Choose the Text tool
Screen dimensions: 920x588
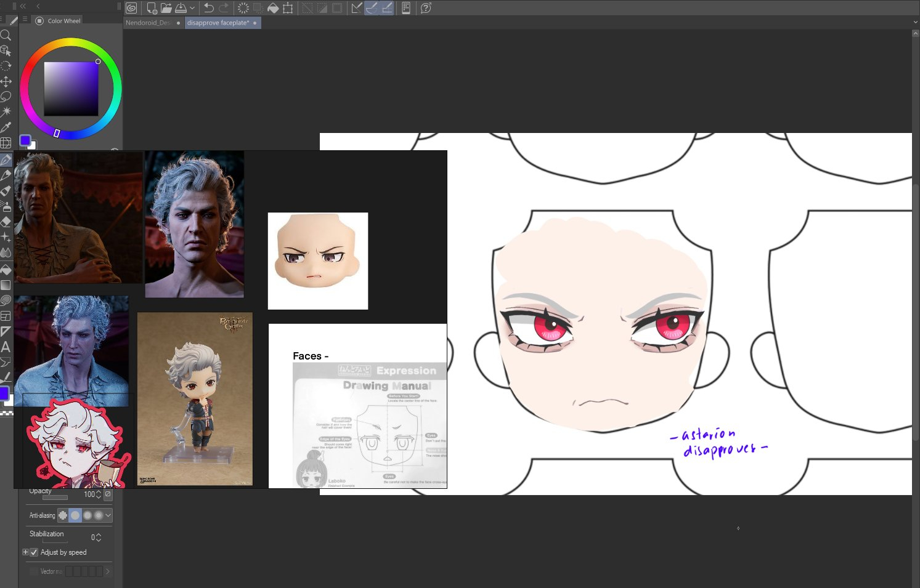tap(6, 347)
